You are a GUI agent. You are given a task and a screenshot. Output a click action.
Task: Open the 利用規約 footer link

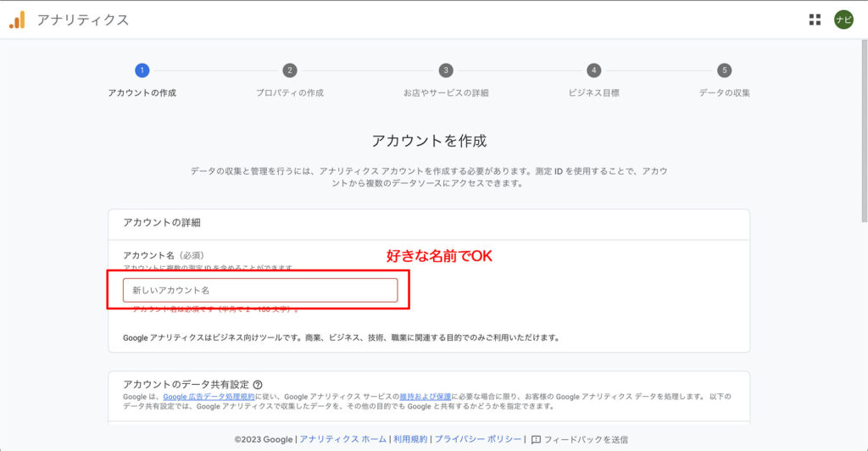pos(410,439)
